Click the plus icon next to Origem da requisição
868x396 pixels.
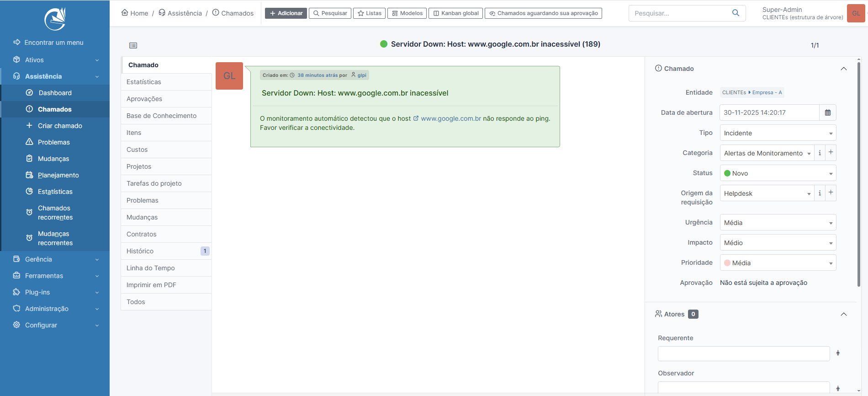831,193
